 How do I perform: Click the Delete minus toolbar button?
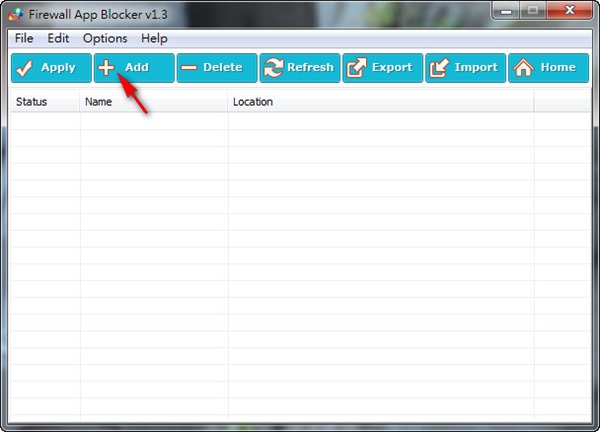[x=217, y=68]
